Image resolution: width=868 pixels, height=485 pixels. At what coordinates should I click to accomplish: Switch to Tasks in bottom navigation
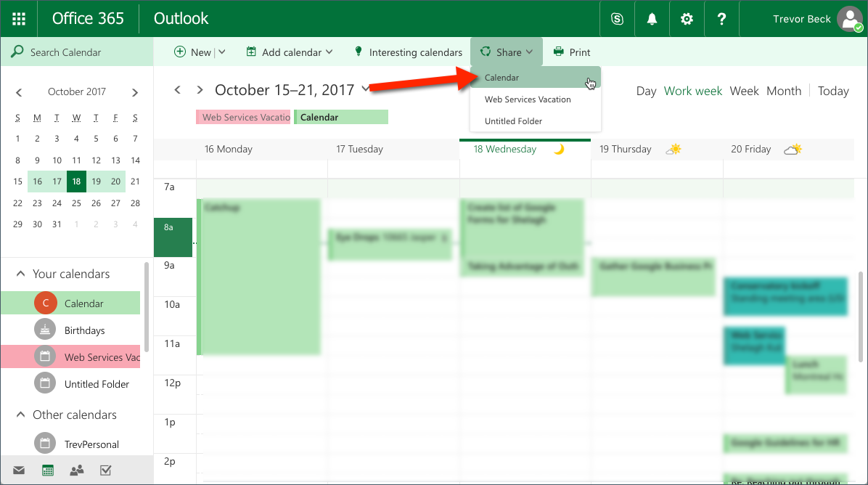[106, 470]
